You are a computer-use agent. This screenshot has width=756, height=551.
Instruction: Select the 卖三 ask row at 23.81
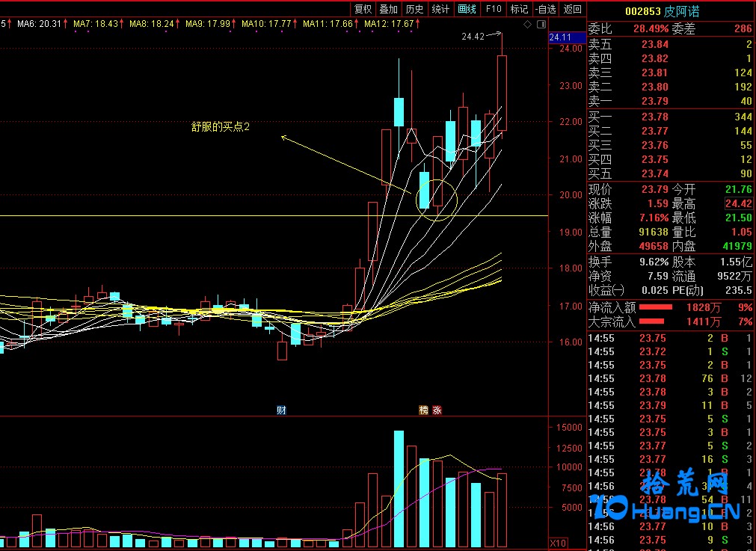tap(670, 73)
